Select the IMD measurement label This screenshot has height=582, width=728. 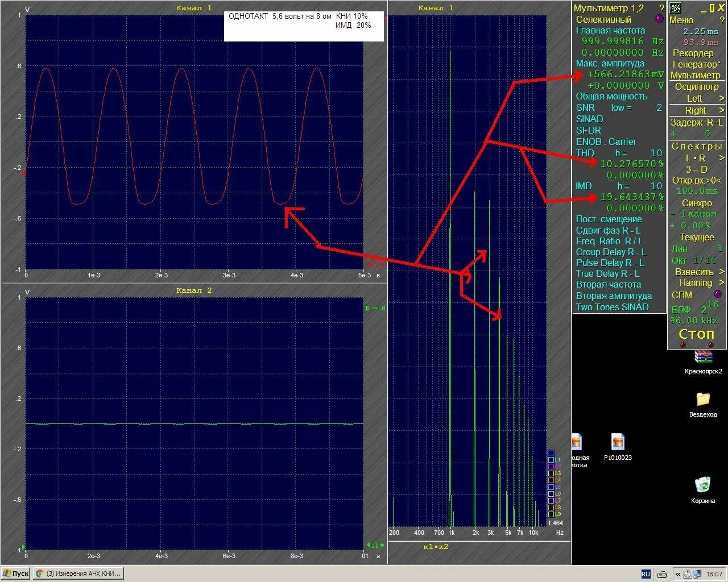click(584, 186)
